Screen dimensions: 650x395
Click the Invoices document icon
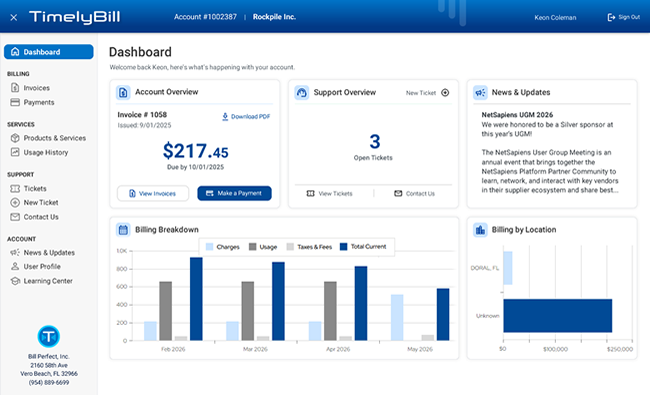click(x=15, y=87)
